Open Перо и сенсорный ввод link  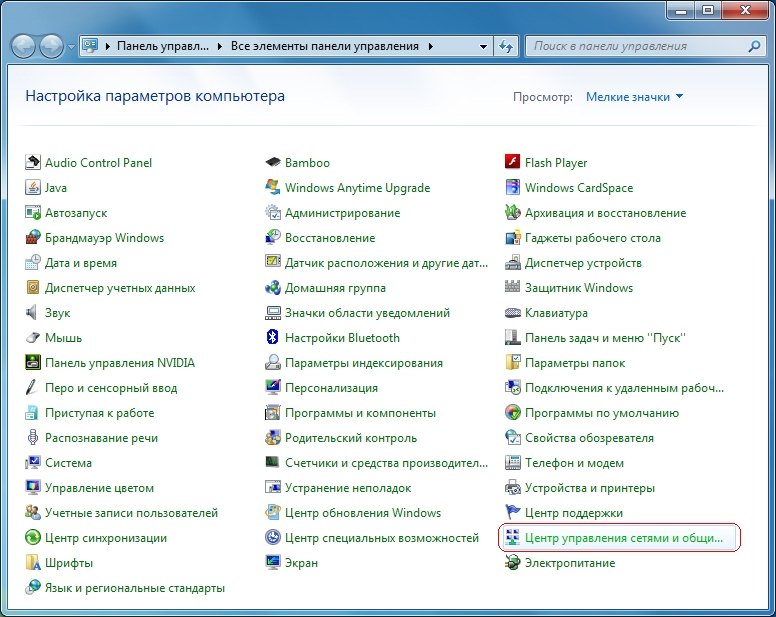click(111, 388)
